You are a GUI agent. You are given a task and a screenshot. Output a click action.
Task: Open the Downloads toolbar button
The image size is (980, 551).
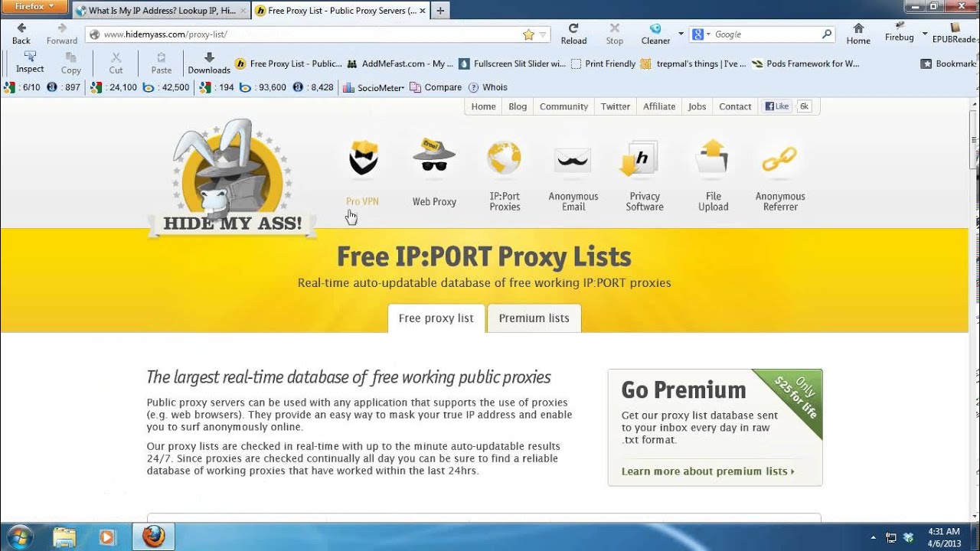209,63
